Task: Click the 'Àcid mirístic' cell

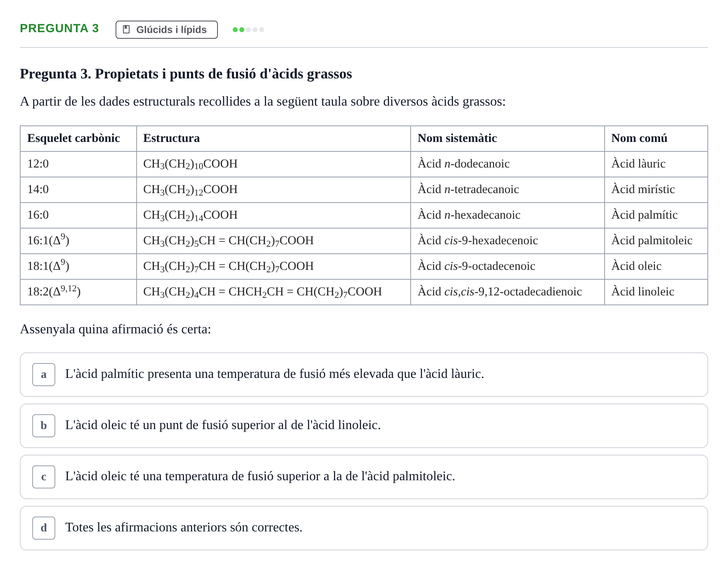Action: tap(656, 190)
